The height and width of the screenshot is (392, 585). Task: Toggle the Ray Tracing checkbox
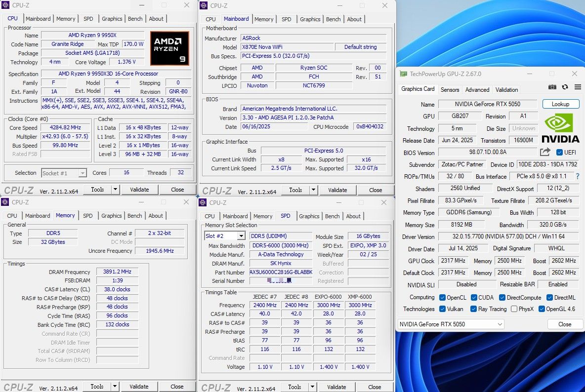[473, 309]
